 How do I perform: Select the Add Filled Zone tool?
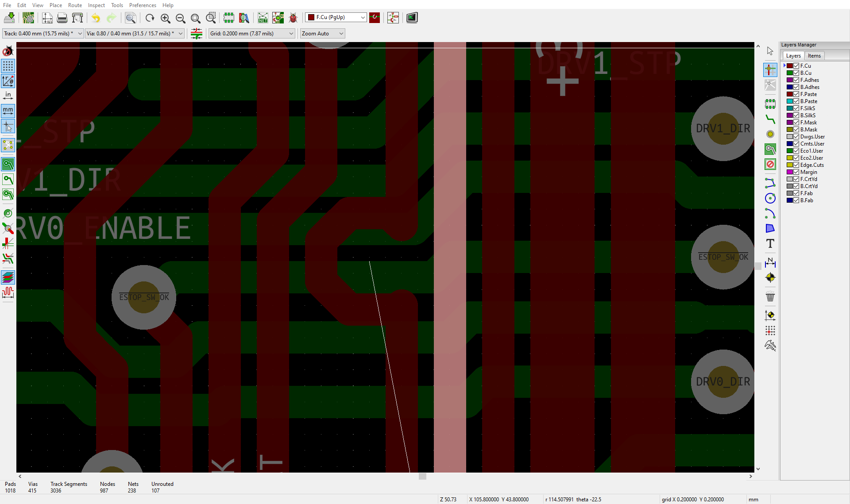click(x=770, y=149)
